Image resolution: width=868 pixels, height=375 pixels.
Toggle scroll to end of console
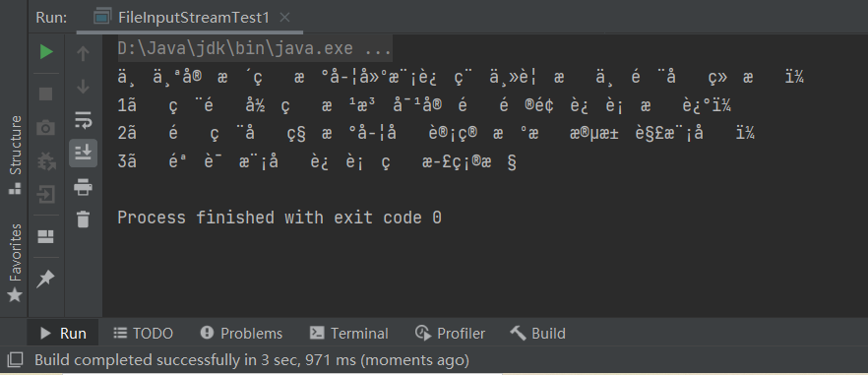tap(83, 153)
